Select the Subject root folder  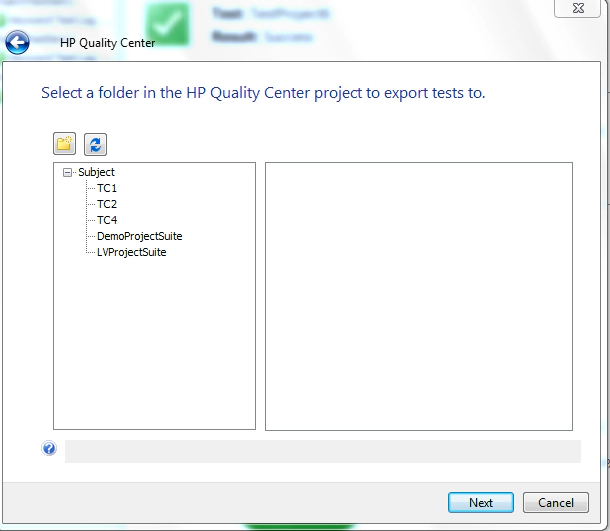coord(96,172)
